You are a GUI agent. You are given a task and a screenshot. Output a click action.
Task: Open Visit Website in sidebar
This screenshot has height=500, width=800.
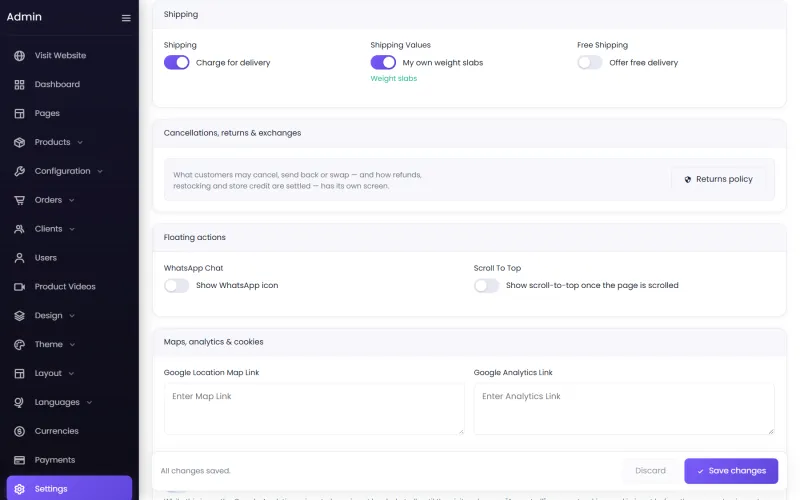[60, 56]
